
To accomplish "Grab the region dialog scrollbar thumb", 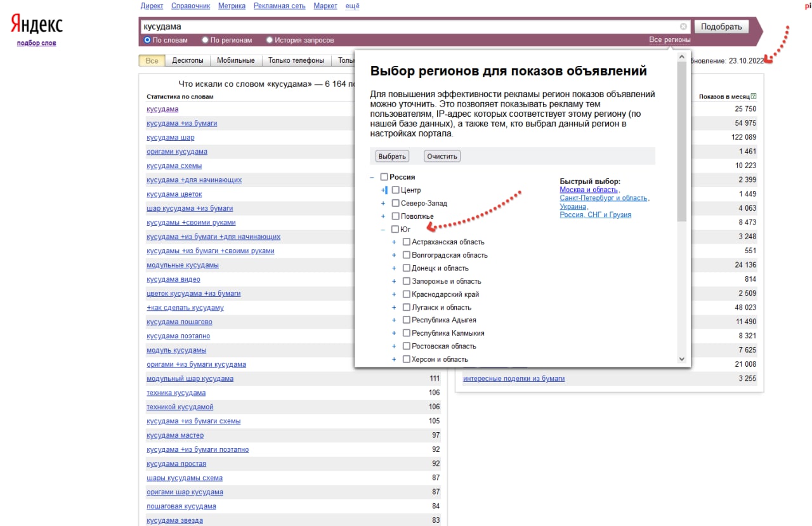I will pyautogui.click(x=682, y=141).
